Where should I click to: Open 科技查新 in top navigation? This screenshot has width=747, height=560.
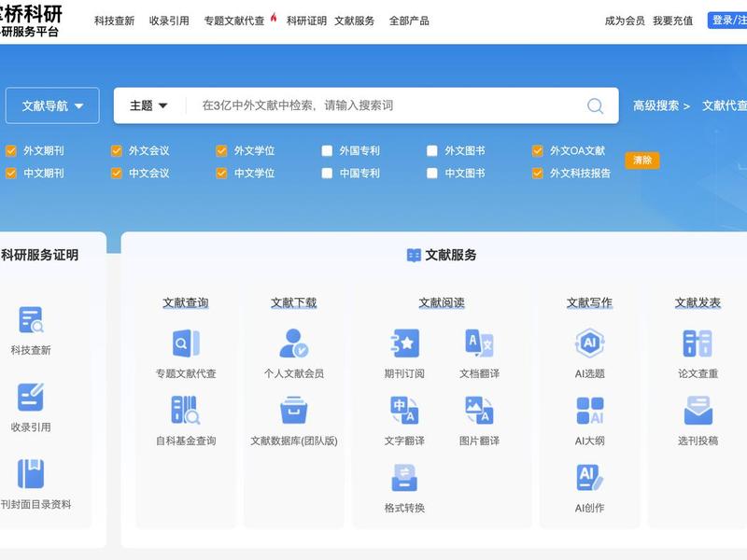(114, 21)
